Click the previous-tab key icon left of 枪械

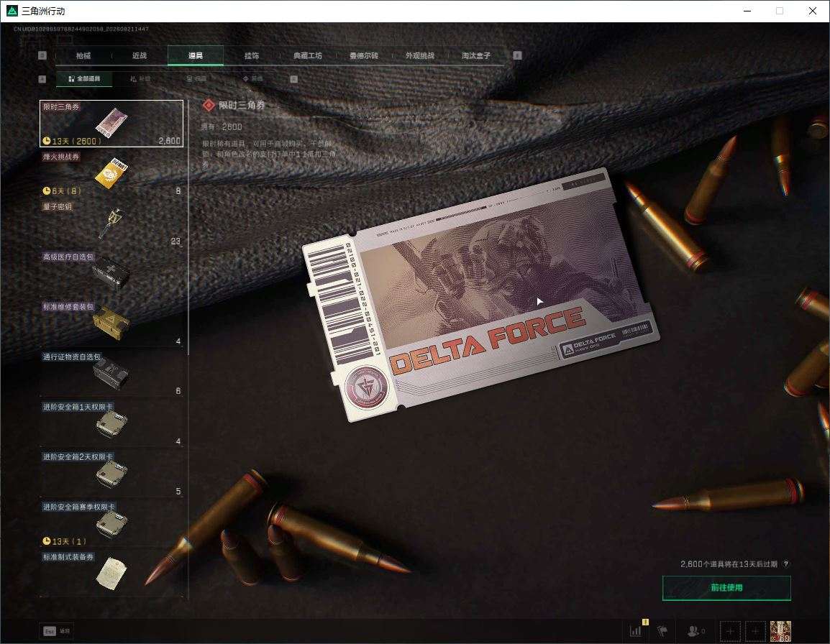[42, 55]
